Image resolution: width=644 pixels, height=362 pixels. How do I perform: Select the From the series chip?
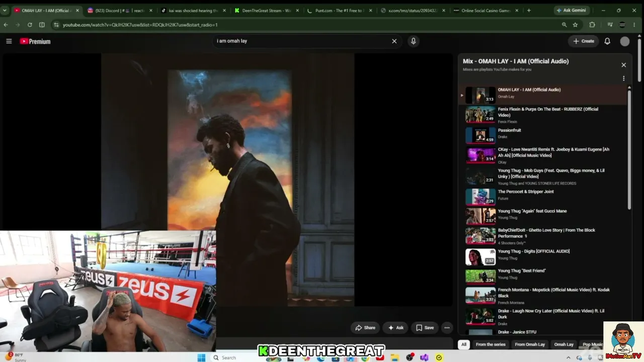click(x=491, y=344)
